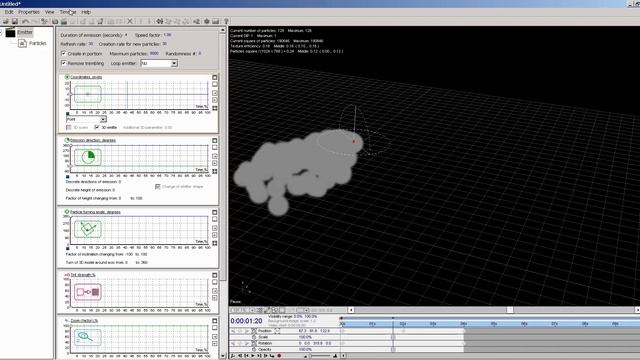This screenshot has height=360, width=640.
Task: Click the Help question mark toolbar icon
Action: [226, 22]
